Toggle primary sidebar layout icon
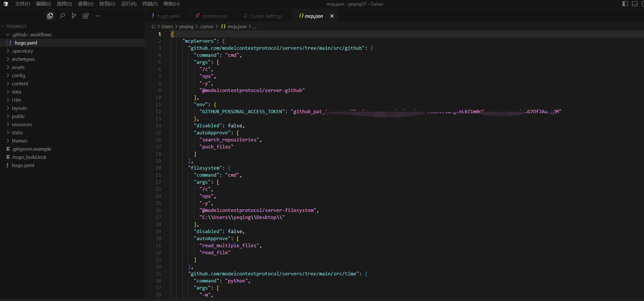 (625, 4)
